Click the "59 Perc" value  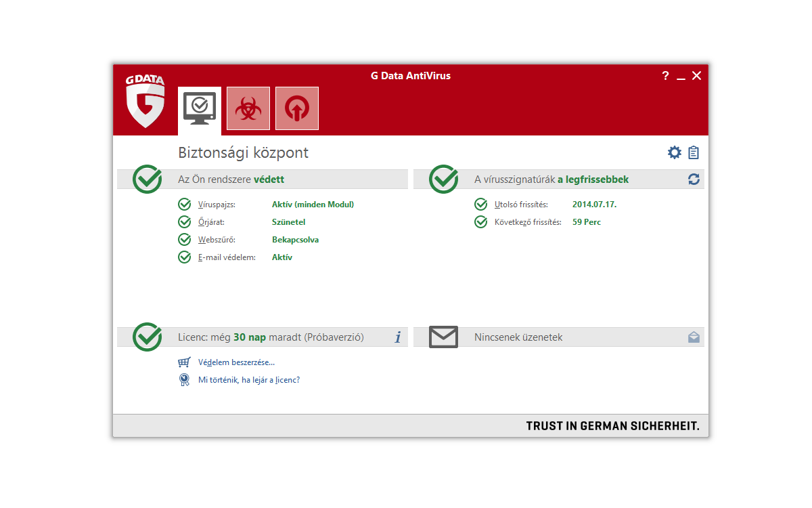click(x=587, y=222)
